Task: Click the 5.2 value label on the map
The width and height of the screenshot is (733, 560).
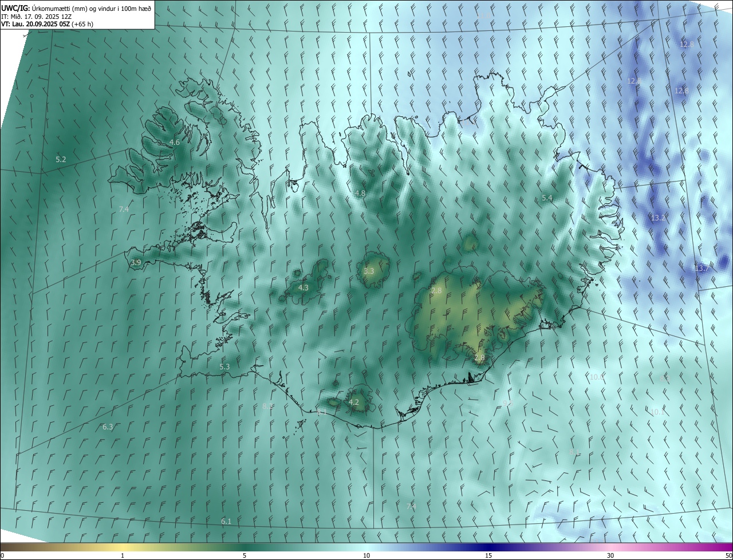Action: coord(61,159)
